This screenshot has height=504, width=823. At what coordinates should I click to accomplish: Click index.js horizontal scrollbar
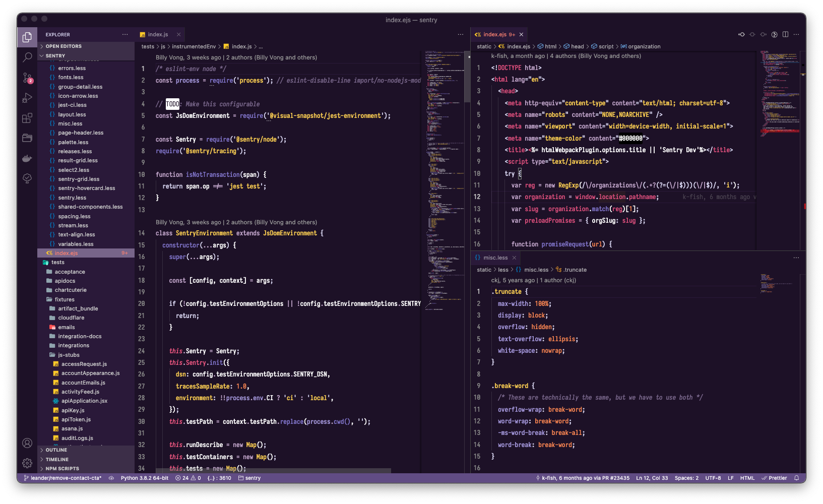coord(272,471)
